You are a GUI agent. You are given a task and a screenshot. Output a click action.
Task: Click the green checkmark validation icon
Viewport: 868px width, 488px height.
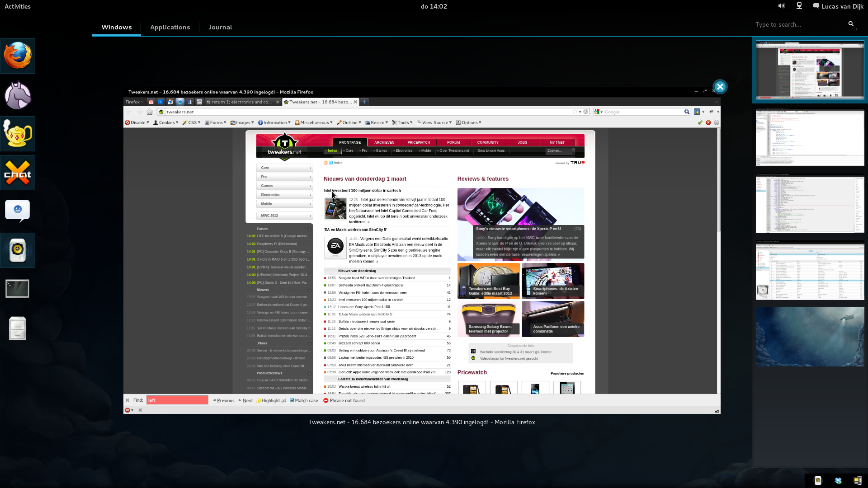click(700, 122)
